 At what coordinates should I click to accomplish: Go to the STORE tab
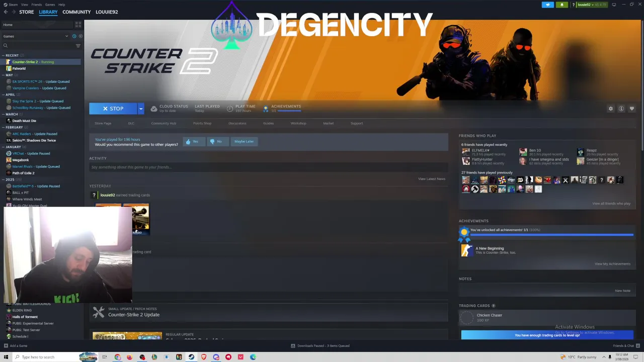[27, 12]
